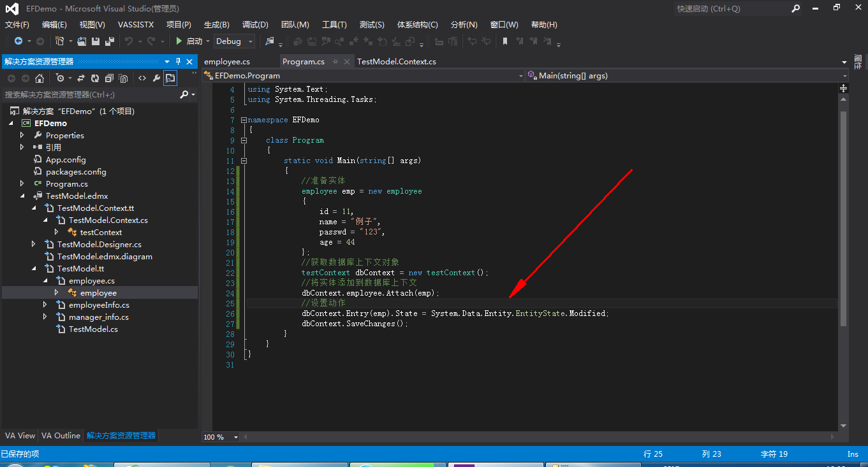Open Solution Explorer window position dropdown arrow
The height and width of the screenshot is (467, 868).
pos(167,62)
